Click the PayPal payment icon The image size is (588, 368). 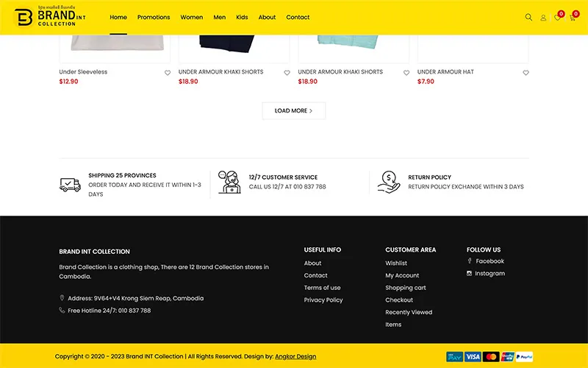524,357
